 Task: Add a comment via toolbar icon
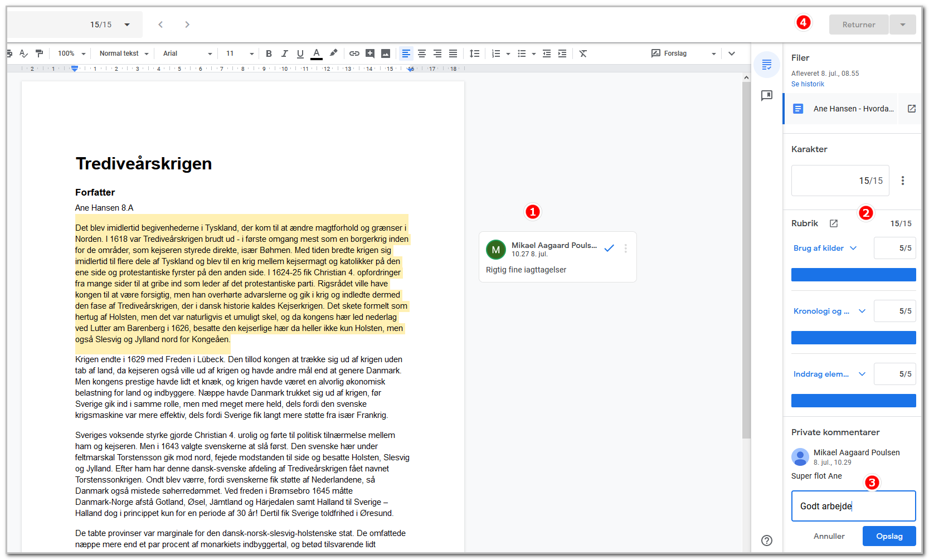click(370, 53)
